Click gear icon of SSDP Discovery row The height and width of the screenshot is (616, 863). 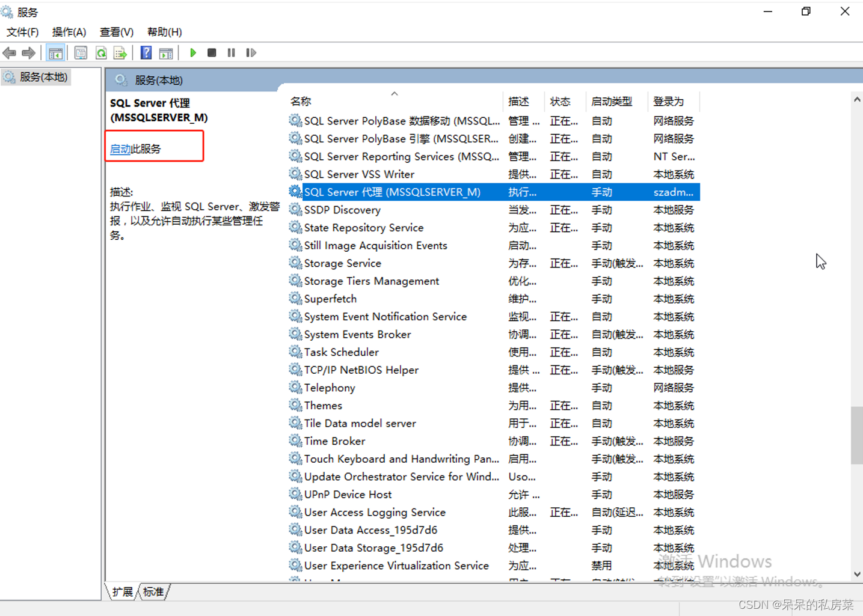(x=295, y=209)
